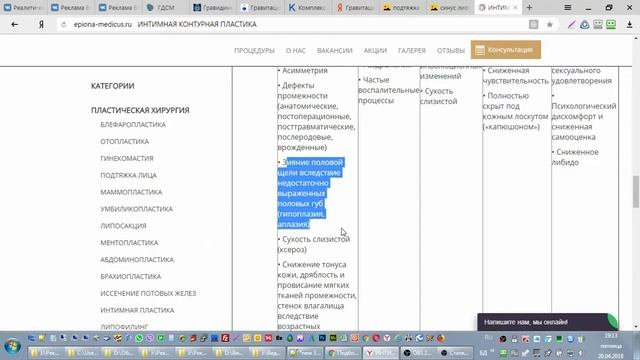Click the green extension icon near downloads

(611, 24)
